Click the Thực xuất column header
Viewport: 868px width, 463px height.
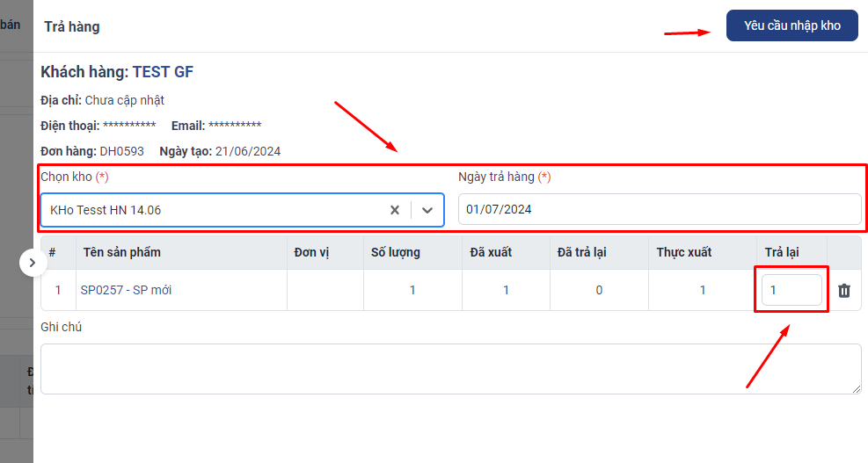click(x=683, y=252)
